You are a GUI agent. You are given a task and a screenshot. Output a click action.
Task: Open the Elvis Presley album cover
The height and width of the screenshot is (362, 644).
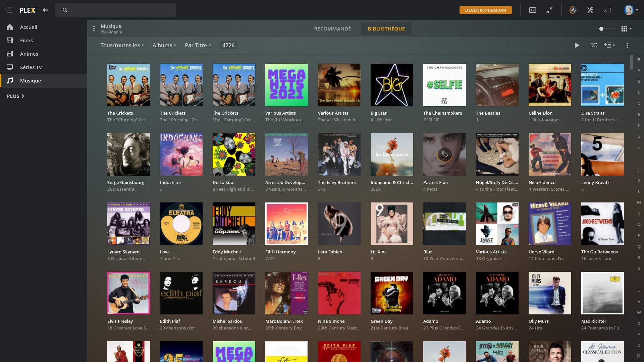[x=128, y=293]
